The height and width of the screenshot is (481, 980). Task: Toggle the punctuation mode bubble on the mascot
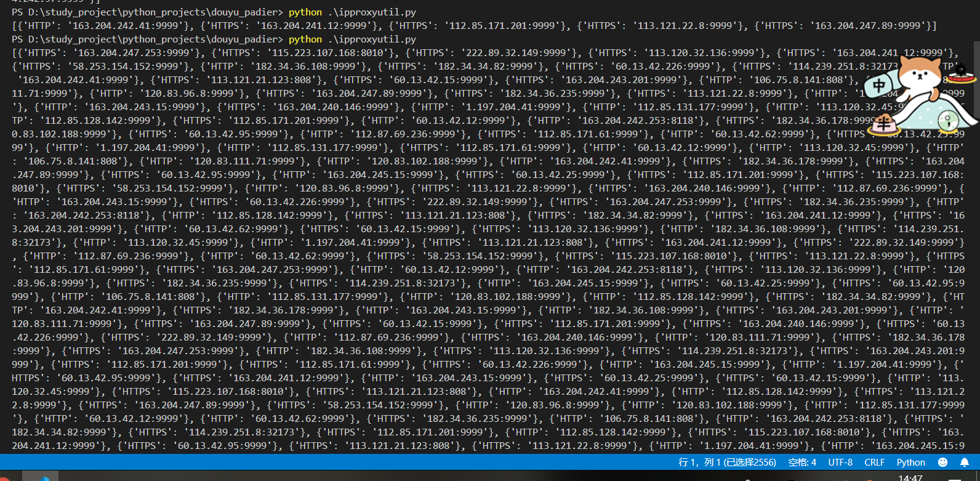[x=949, y=120]
